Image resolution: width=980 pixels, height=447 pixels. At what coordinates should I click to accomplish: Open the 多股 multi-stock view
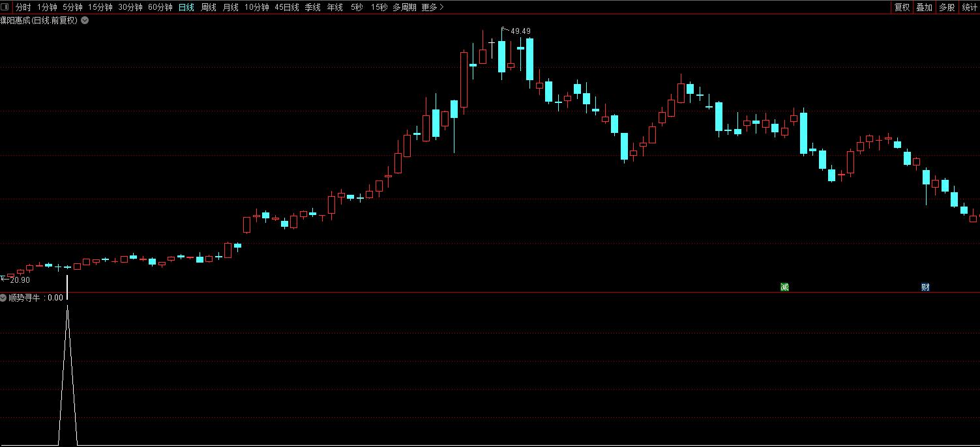947,7
